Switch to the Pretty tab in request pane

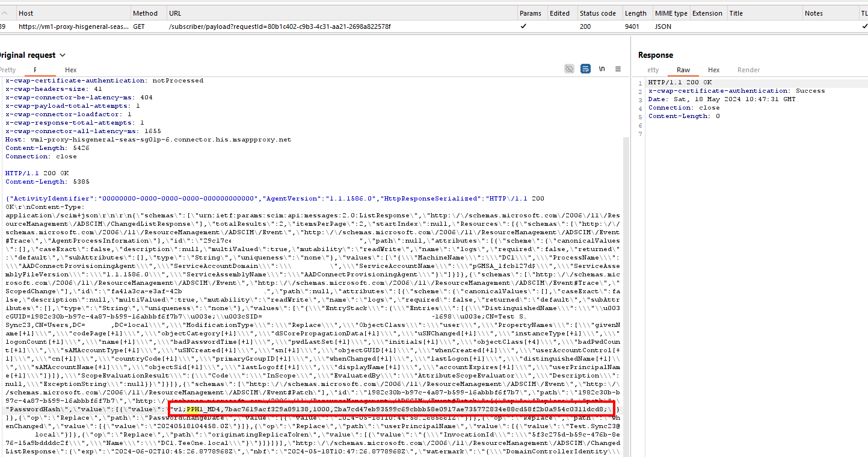(x=8, y=70)
